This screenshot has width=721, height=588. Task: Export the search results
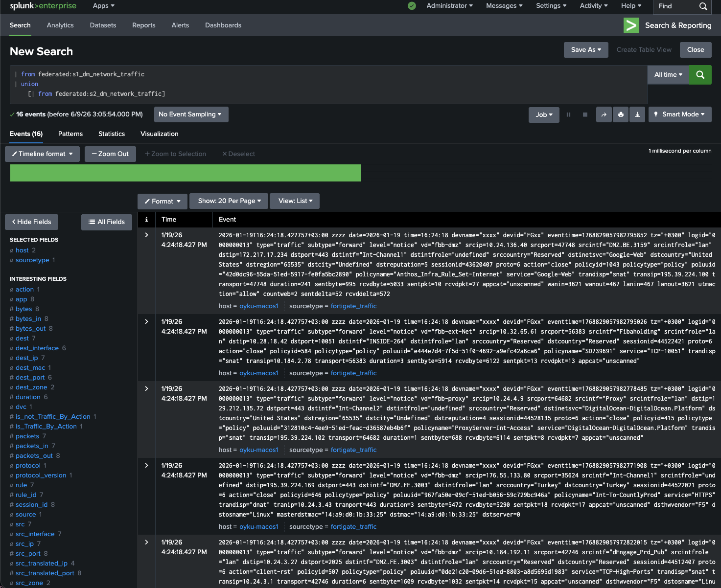click(x=637, y=114)
